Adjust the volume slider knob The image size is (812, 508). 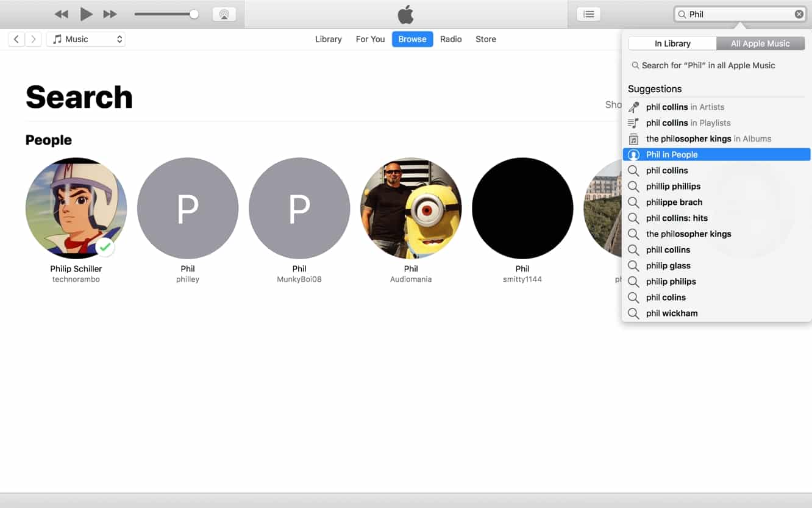click(194, 14)
